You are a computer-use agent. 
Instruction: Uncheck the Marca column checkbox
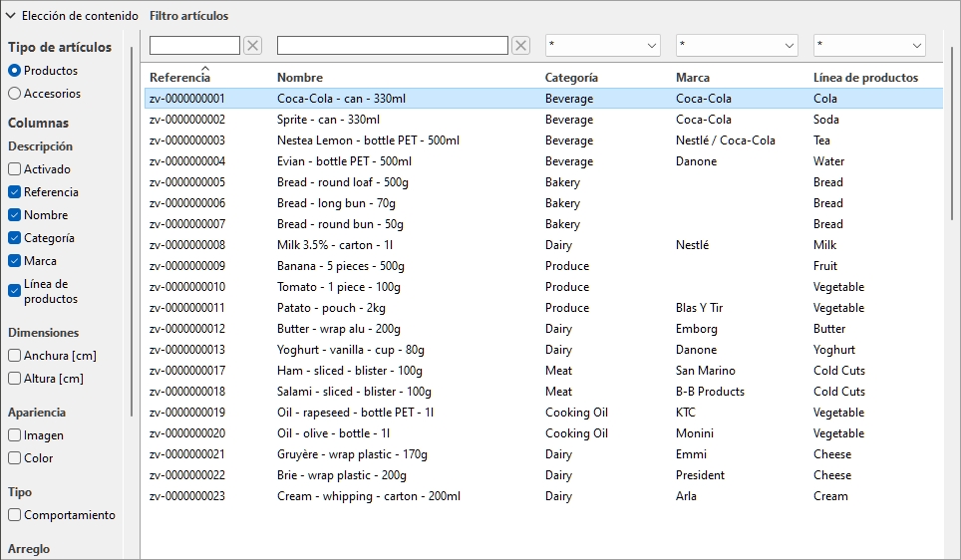[14, 261]
